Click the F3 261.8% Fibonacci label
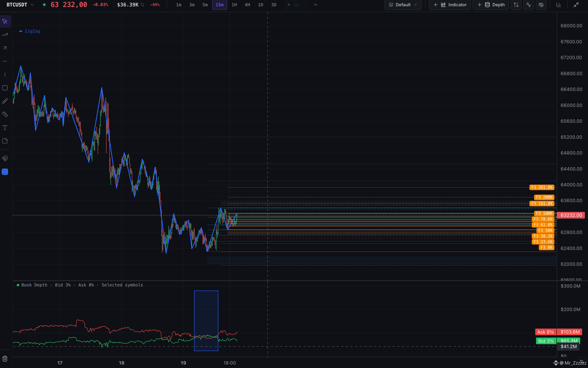 point(542,187)
